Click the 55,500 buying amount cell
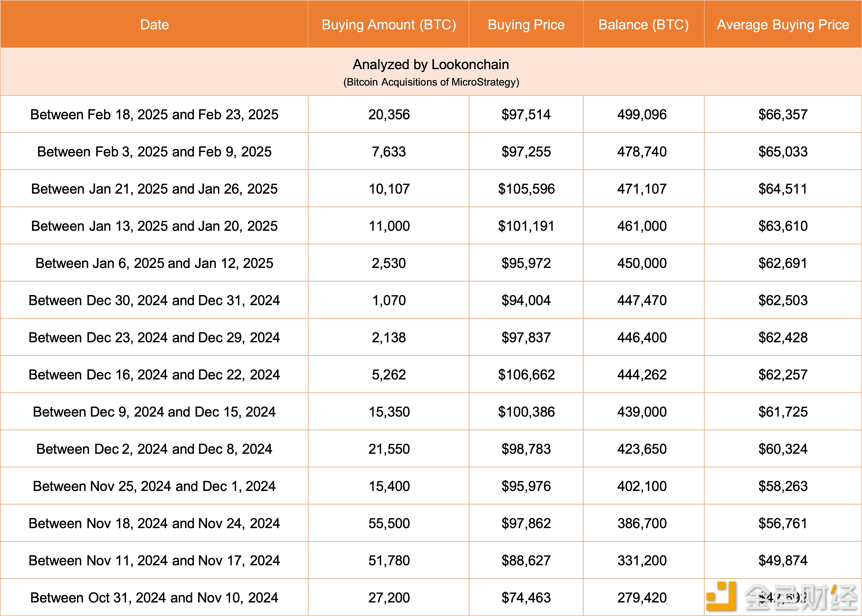 [389, 524]
